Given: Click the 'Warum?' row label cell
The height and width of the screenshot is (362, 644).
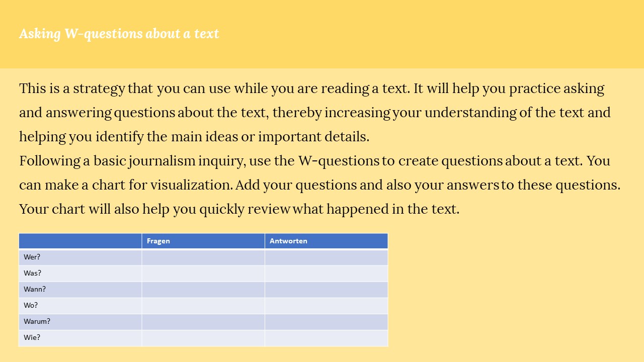Looking at the screenshot, I should coord(80,322).
